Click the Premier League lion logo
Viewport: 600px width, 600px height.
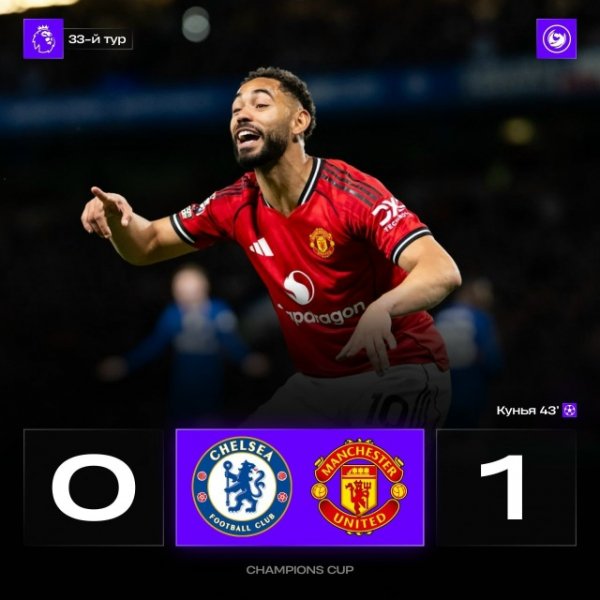pos(43,39)
